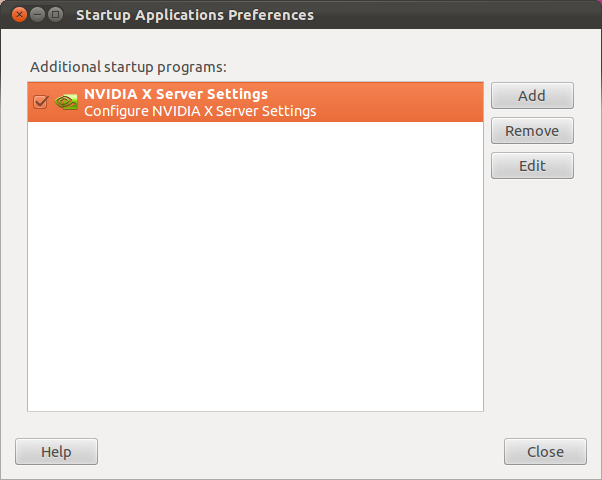This screenshot has height=480, width=602.
Task: Open the Help button
Action: tap(57, 452)
